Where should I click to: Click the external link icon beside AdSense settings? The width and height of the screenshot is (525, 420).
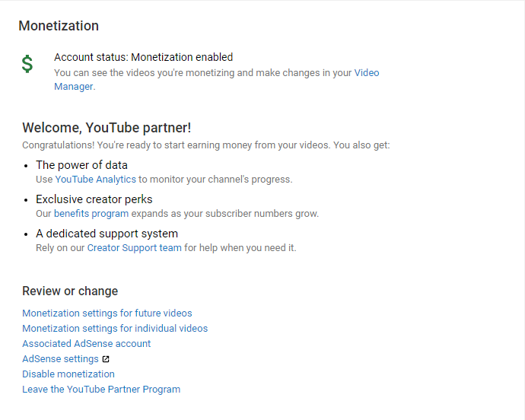106,359
